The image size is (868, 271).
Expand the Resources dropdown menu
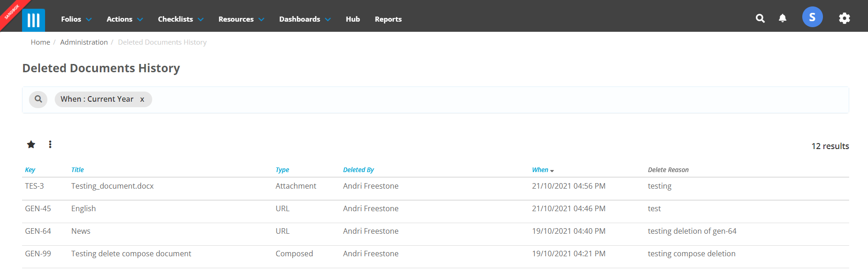tap(241, 19)
